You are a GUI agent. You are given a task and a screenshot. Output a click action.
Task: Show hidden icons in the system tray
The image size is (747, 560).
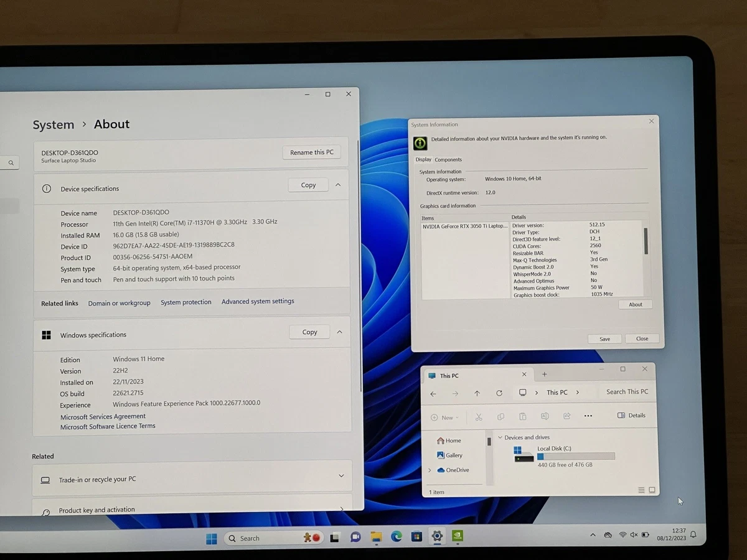pos(593,535)
